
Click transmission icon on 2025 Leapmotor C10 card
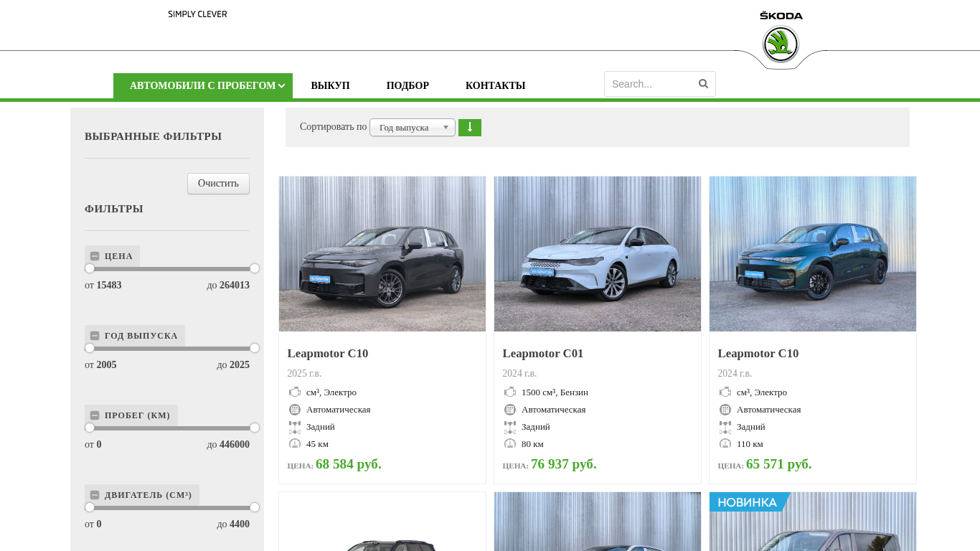click(x=295, y=410)
